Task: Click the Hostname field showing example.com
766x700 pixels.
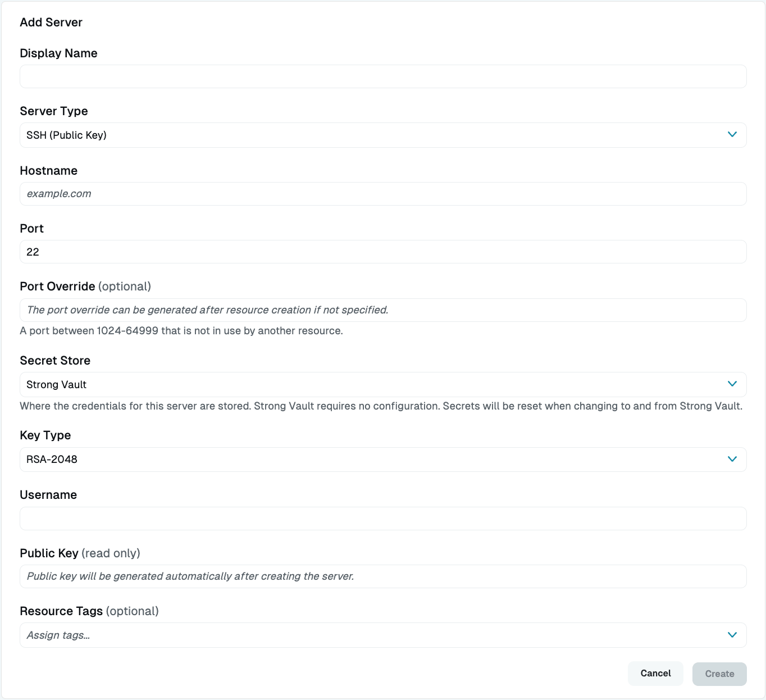Action: click(383, 194)
